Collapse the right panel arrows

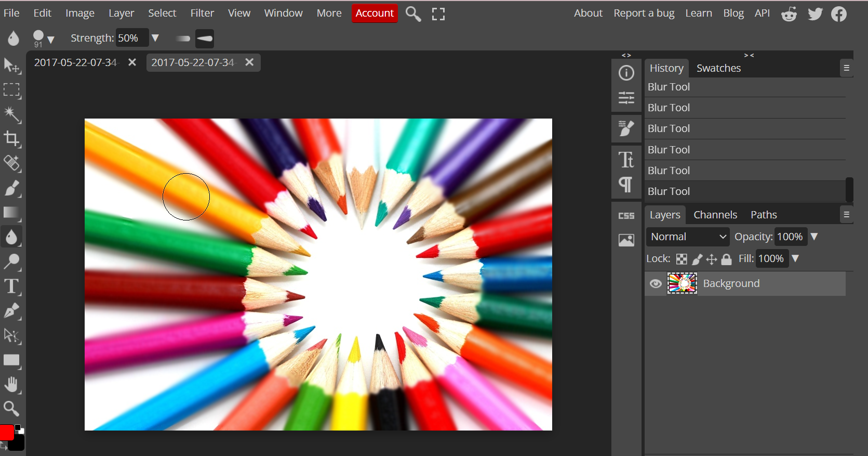(x=749, y=55)
